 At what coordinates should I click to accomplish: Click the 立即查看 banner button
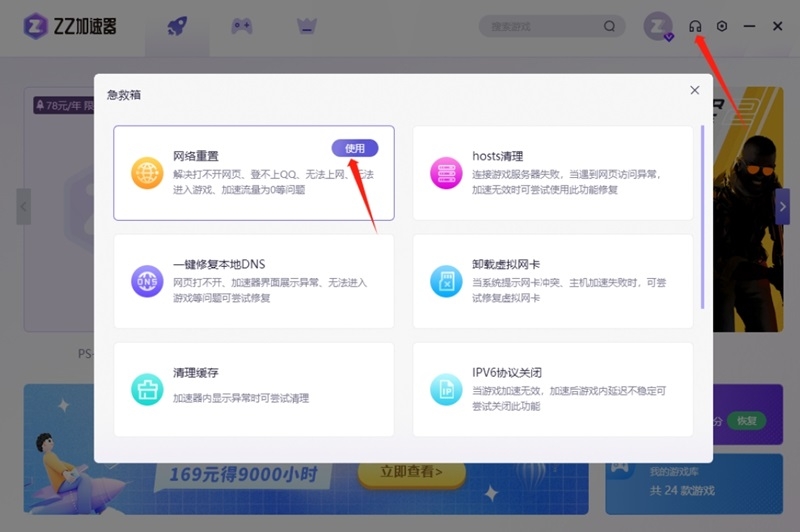(410, 472)
